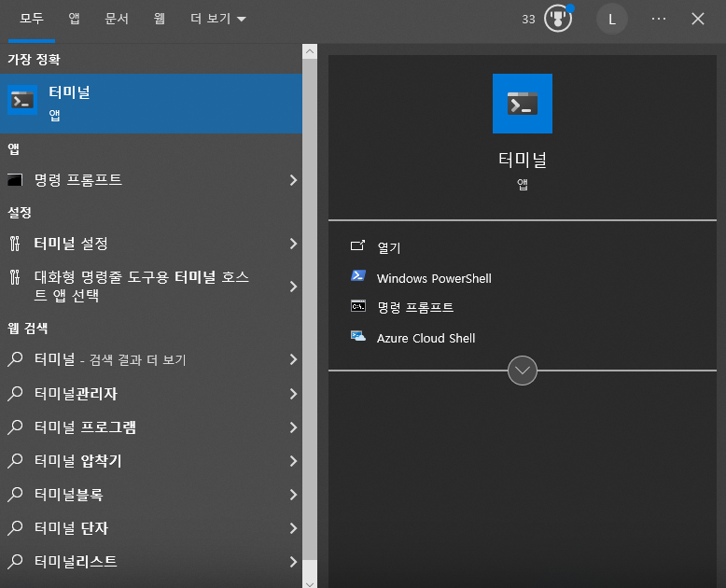Click search icon next to 터미널 단자

[x=15, y=528]
